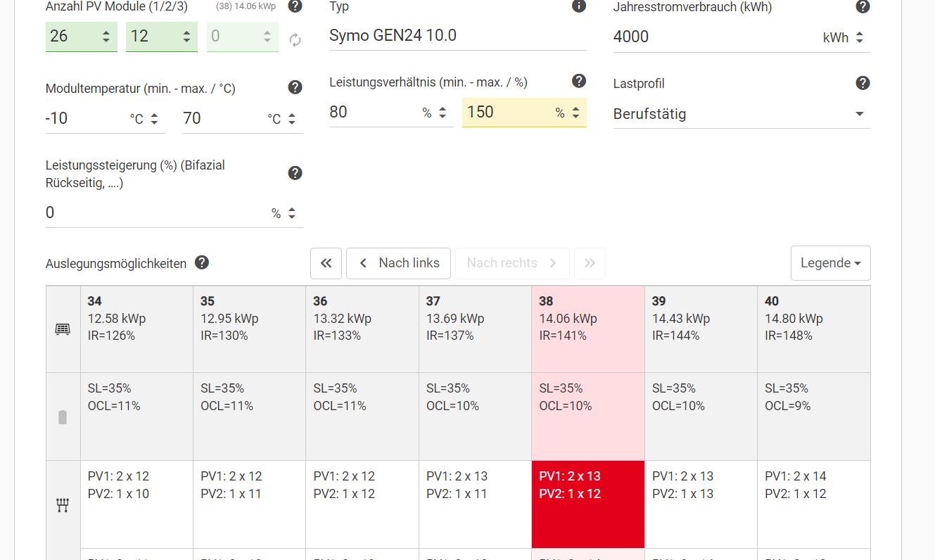Expand the Lastprofil Berufstätig dropdown

(742, 114)
